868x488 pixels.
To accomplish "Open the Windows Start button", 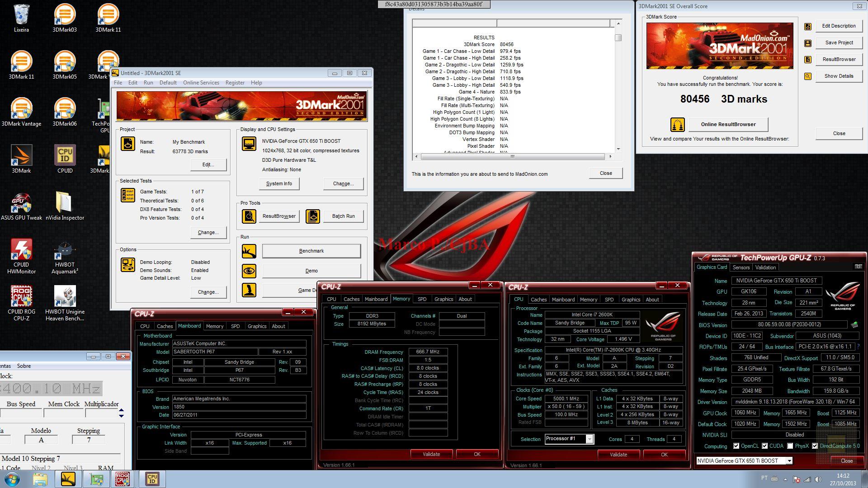I will tap(13, 479).
